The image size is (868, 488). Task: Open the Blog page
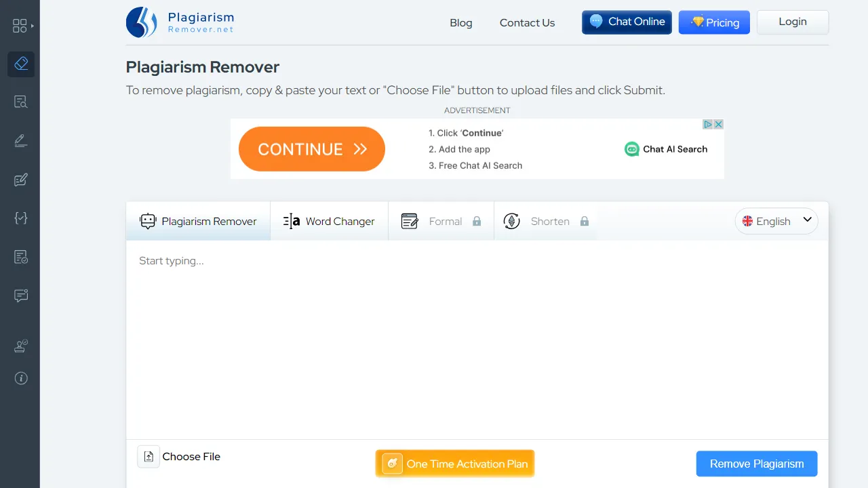(461, 23)
